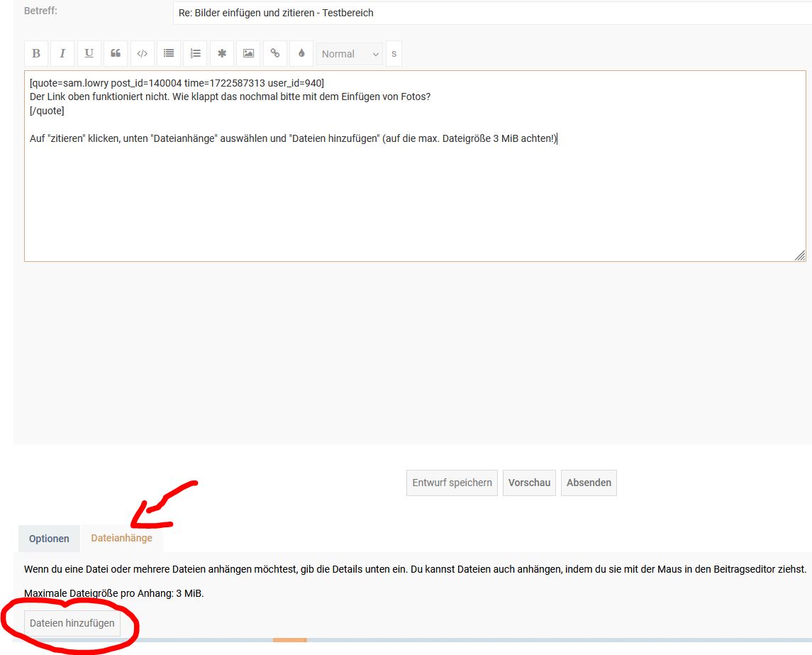The width and height of the screenshot is (812, 655).
Task: Open the Vorschau preview
Action: 529,483
